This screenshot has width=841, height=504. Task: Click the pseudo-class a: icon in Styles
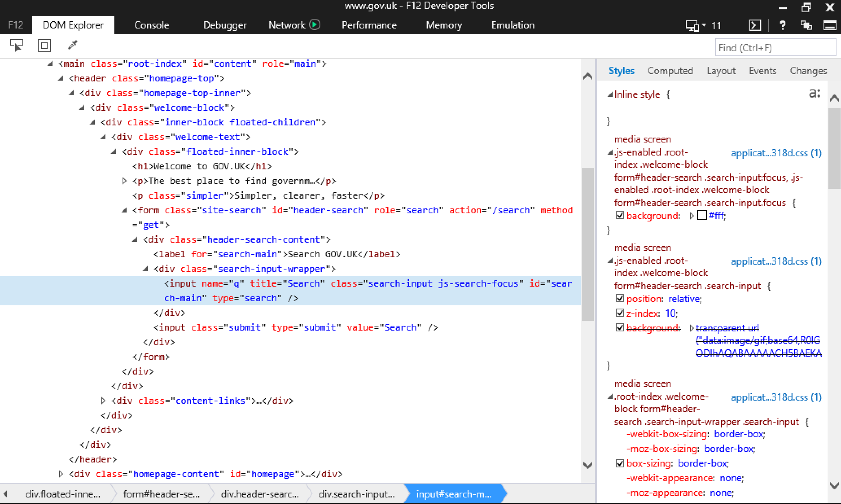pyautogui.click(x=815, y=94)
